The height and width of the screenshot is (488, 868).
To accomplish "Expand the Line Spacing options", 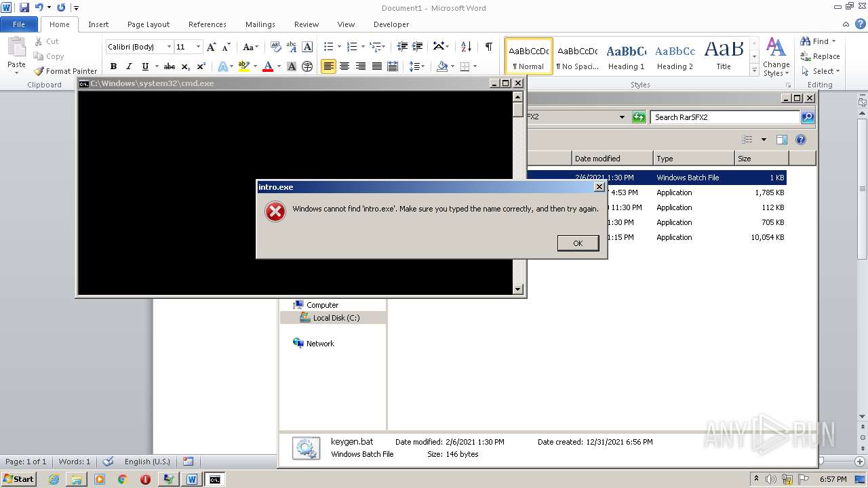I will (x=418, y=66).
